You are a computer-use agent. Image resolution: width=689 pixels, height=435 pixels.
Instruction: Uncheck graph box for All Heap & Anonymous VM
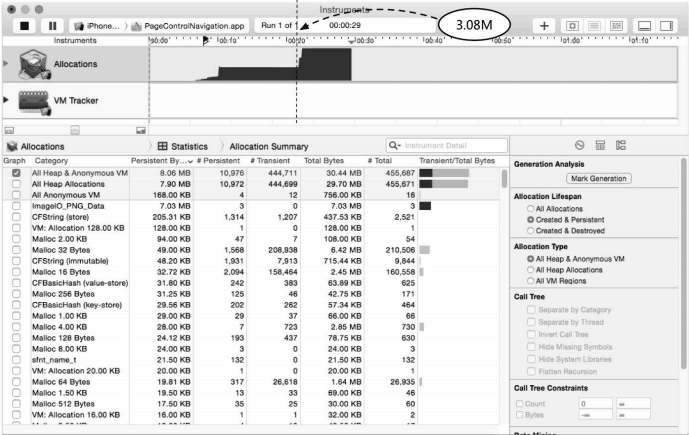15,172
